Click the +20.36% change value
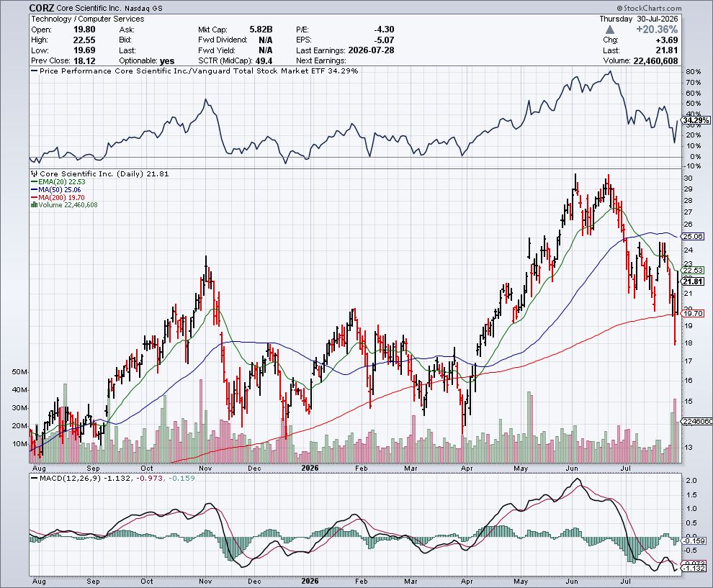The image size is (713, 588). coord(657,30)
